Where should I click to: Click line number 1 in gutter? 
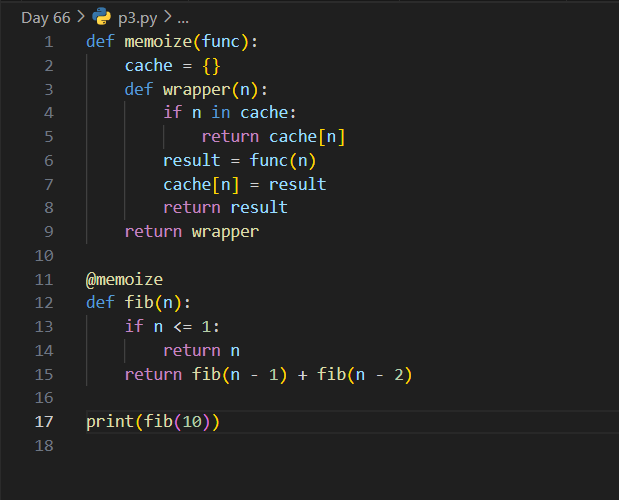tap(49, 42)
